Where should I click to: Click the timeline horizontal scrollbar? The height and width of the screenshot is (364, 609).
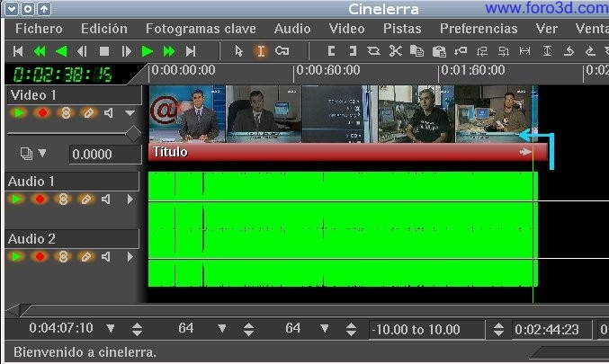[314, 310]
